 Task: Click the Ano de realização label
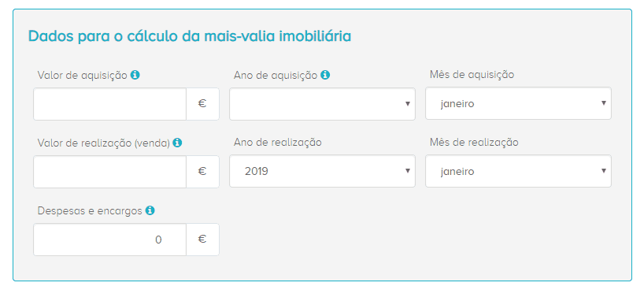[278, 143]
